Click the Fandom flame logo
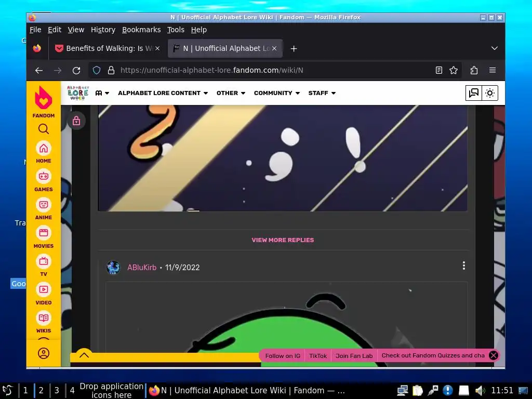 point(44,97)
